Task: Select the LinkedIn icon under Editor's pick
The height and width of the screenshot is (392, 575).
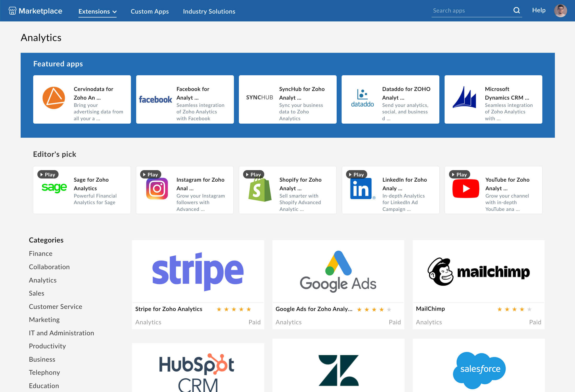Action: click(x=362, y=188)
